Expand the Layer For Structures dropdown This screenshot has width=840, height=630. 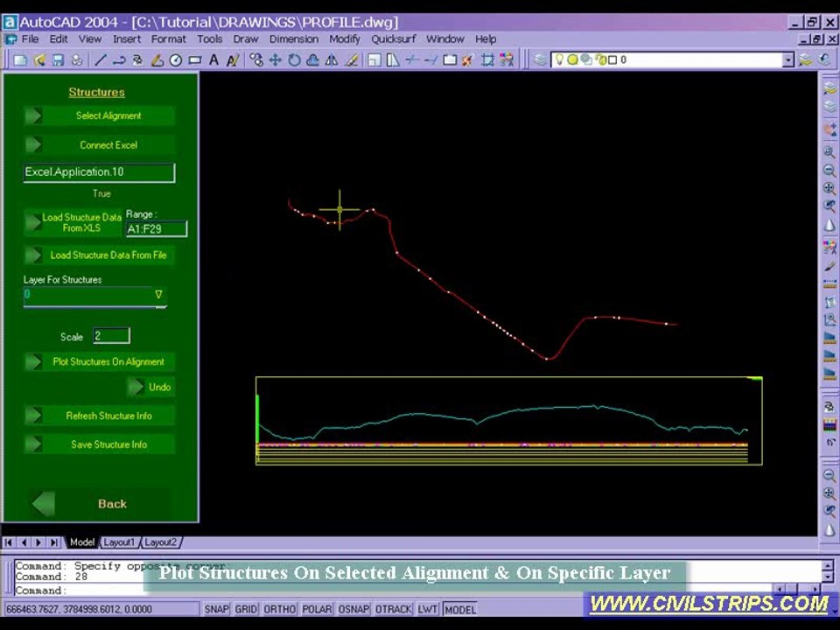point(158,294)
